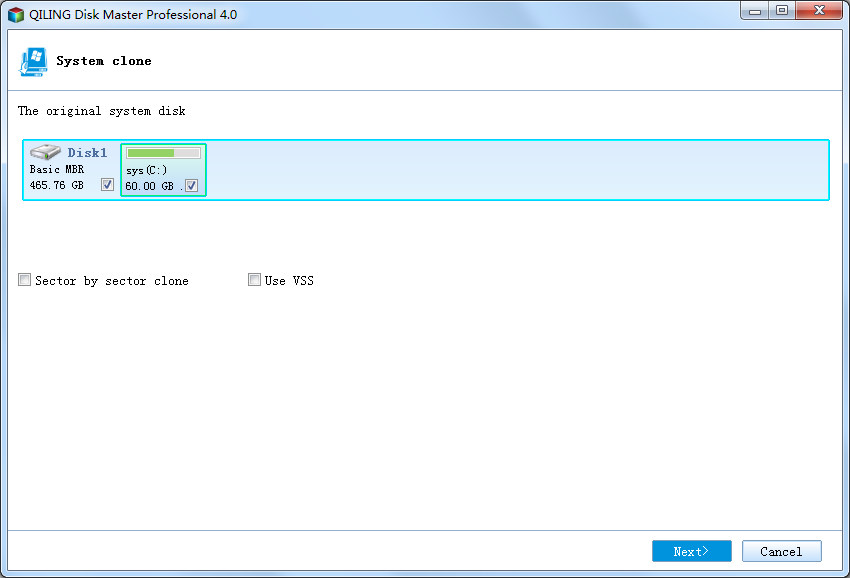
Task: Enable Sector by sector clone
Action: [24, 280]
